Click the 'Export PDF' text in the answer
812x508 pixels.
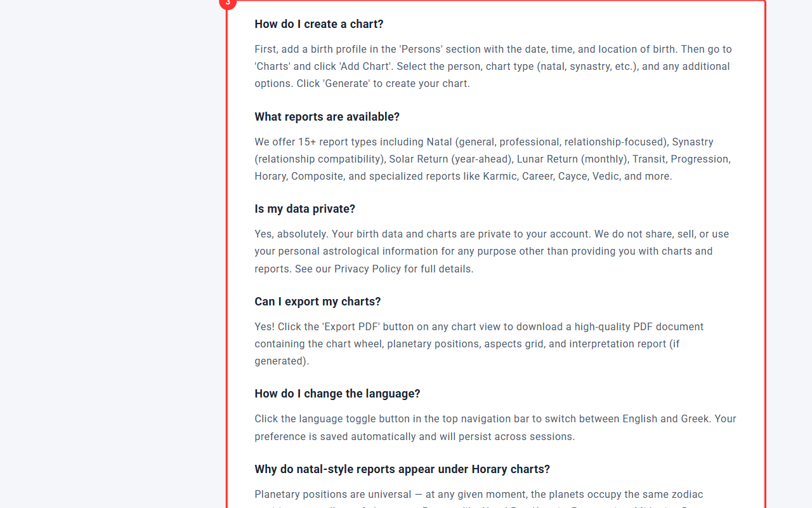pyautogui.click(x=351, y=327)
